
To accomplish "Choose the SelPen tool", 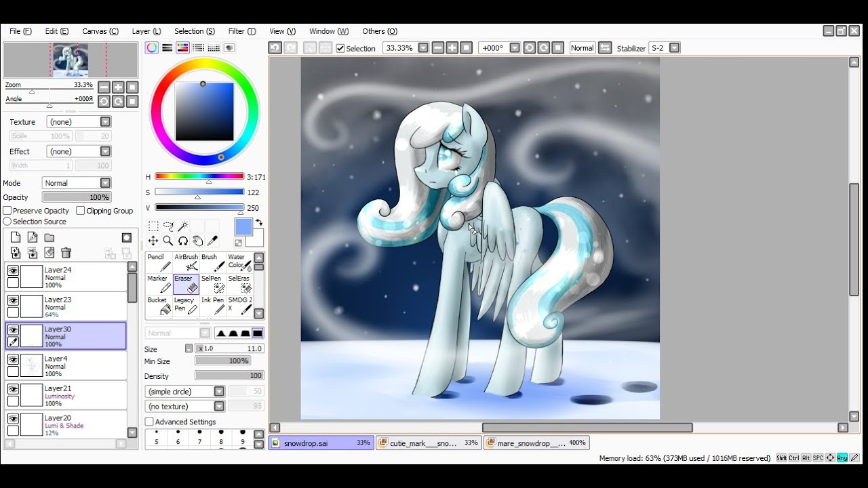I will 213,284.
